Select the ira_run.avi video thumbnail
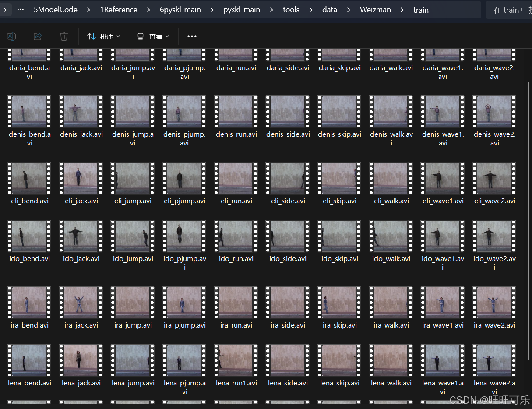Image resolution: width=532 pixels, height=409 pixels. (236, 303)
